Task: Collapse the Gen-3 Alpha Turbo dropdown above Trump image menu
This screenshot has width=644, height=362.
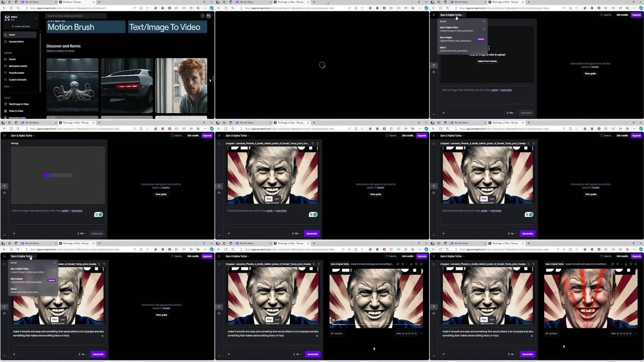Action: point(23,256)
